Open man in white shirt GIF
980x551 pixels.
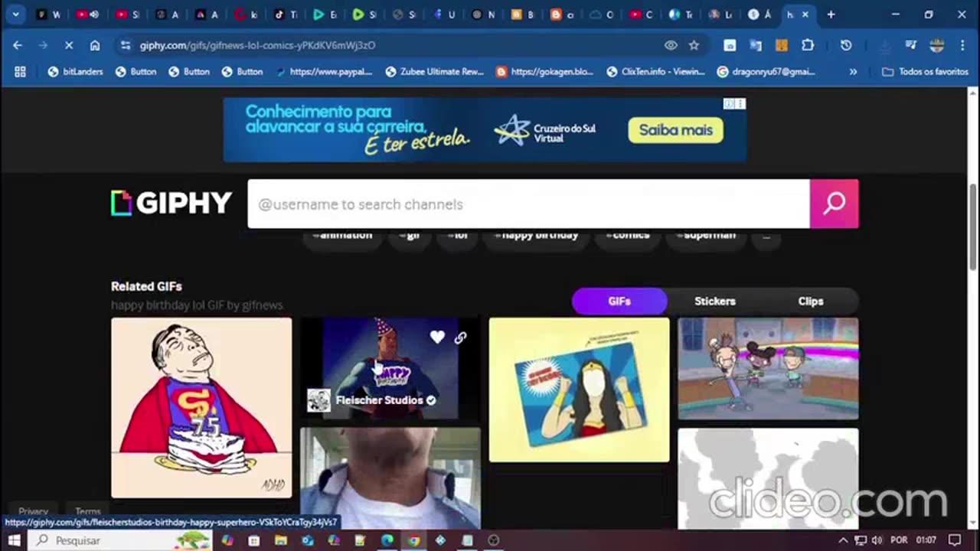pyautogui.click(x=390, y=478)
